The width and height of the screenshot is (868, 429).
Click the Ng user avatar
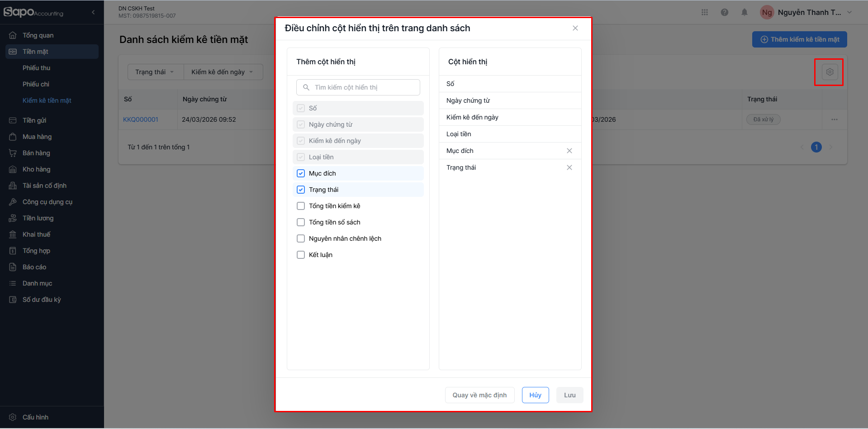pyautogui.click(x=767, y=12)
